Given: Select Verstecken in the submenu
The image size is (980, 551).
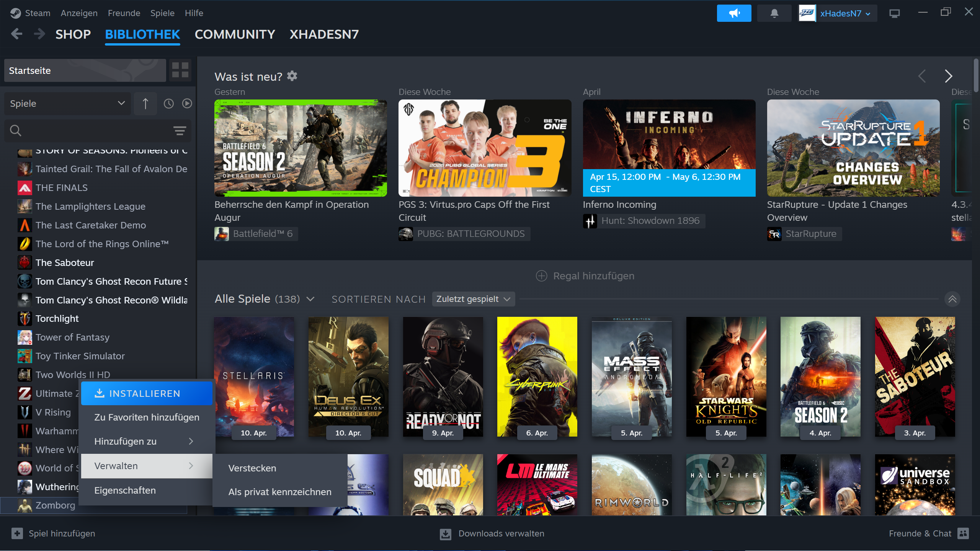Looking at the screenshot, I should point(280,468).
